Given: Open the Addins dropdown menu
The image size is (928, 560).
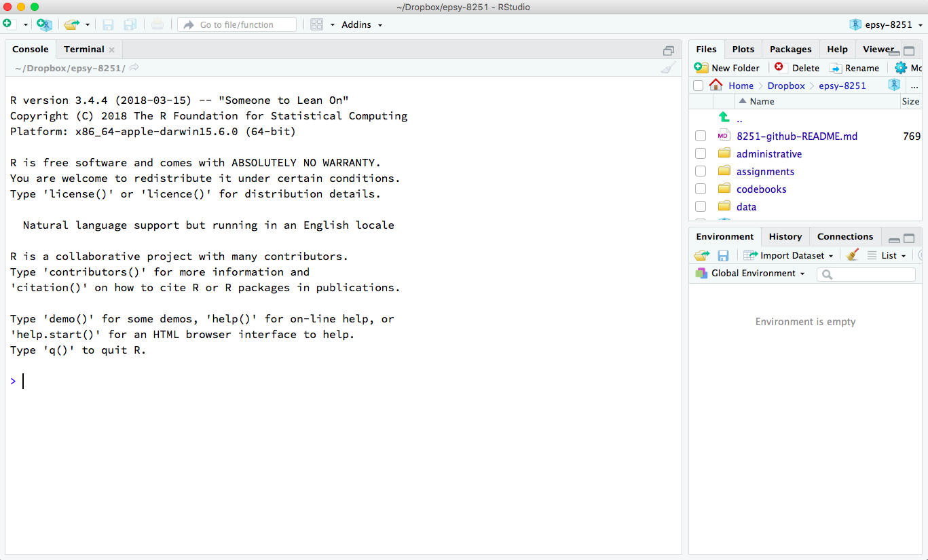Looking at the screenshot, I should (x=362, y=24).
